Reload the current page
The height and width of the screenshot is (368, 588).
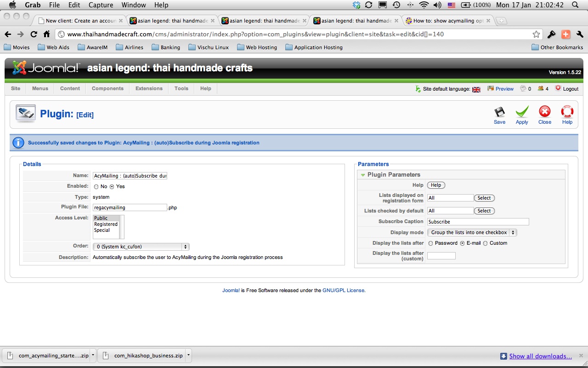point(34,34)
